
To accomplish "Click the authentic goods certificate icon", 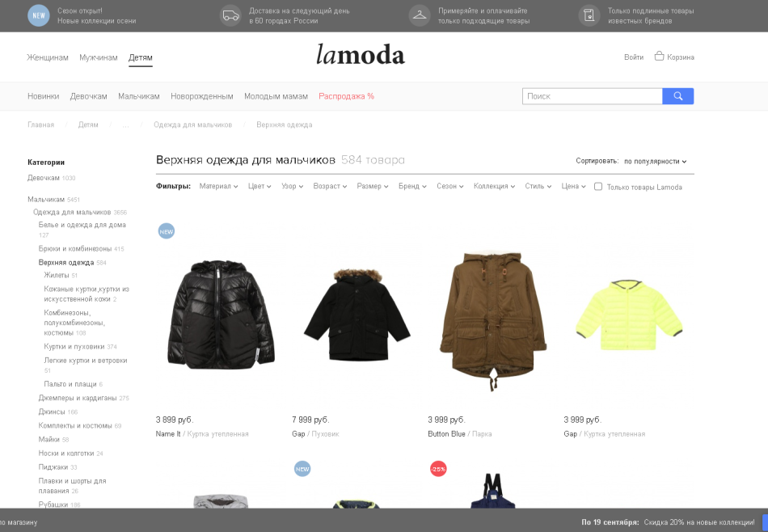I will point(589,15).
